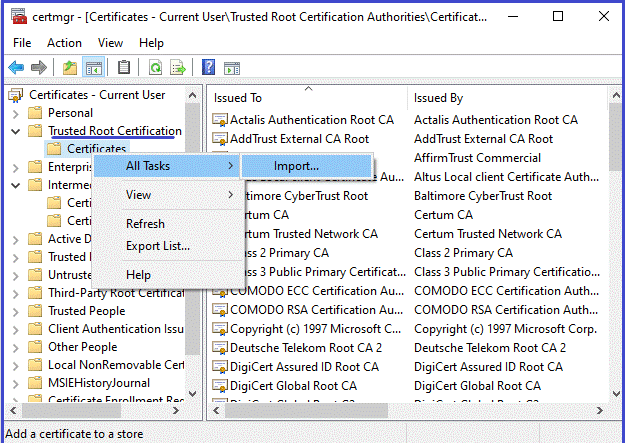625x443 pixels.
Task: Choose Refresh in the context menu
Action: tap(167, 224)
